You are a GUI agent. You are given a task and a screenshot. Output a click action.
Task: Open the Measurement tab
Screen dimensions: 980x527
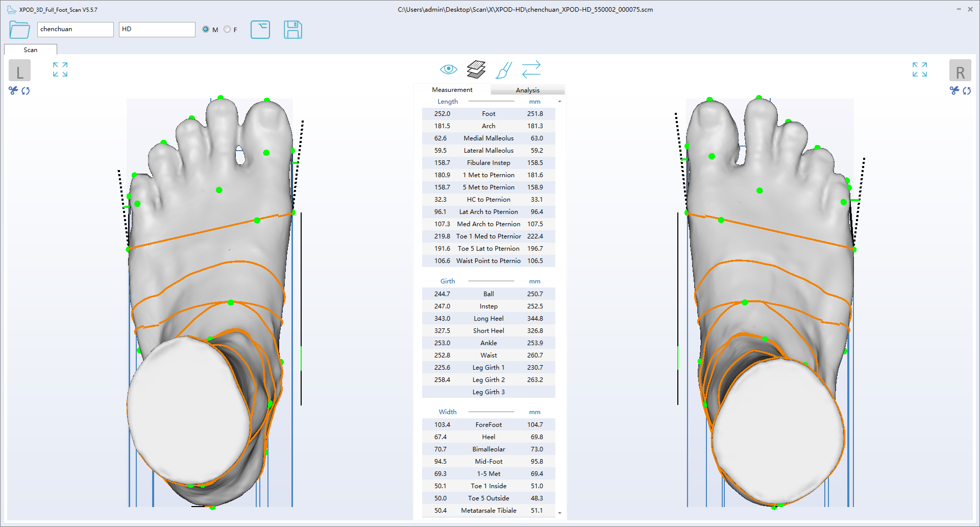[x=452, y=89]
